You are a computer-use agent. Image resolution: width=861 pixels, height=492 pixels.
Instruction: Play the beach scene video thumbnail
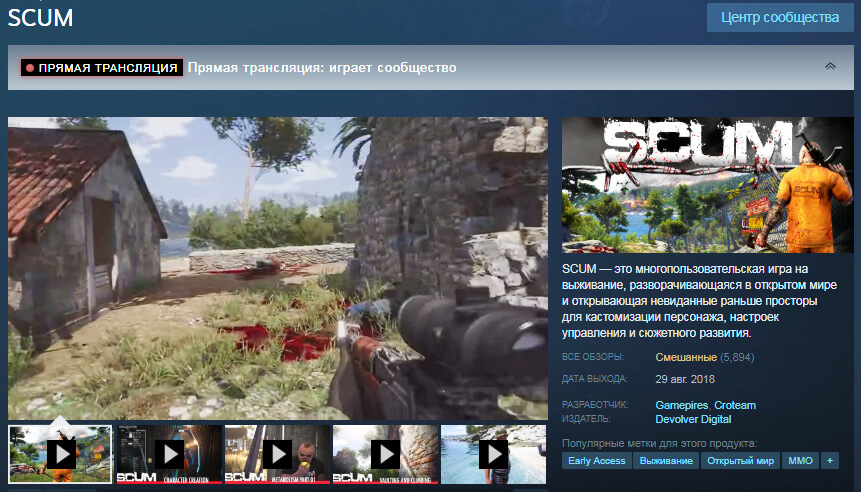493,454
